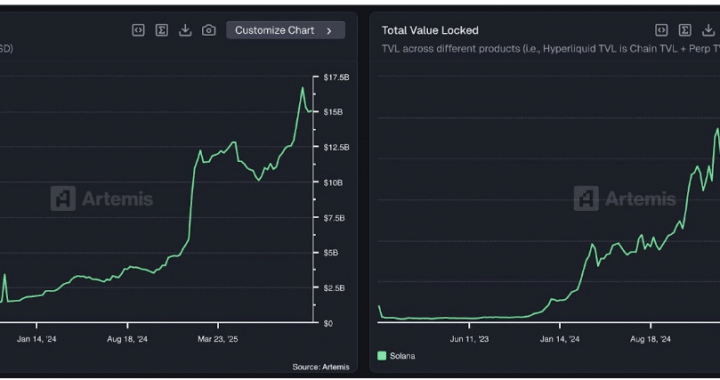Click the $7.5B axis label
720x380 pixels.
[x=334, y=218]
